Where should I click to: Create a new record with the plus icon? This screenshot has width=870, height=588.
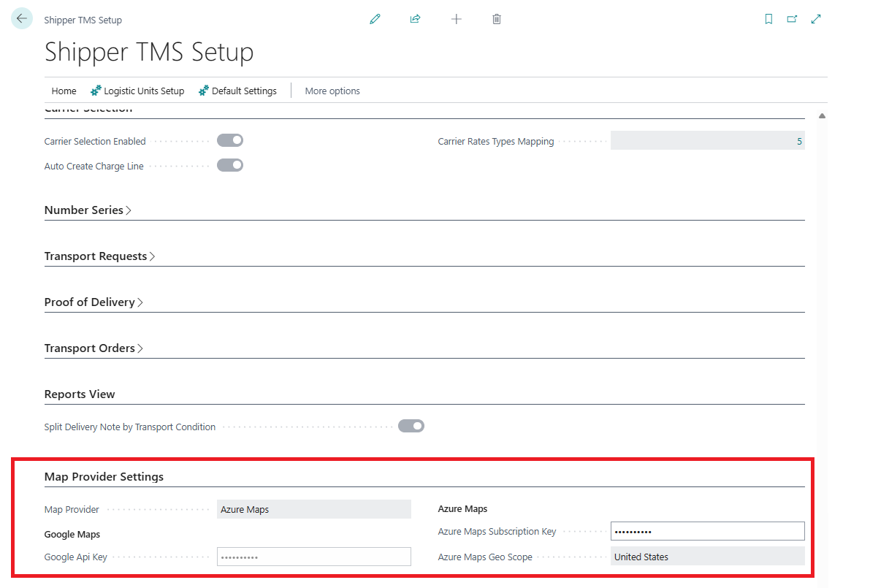coord(456,19)
